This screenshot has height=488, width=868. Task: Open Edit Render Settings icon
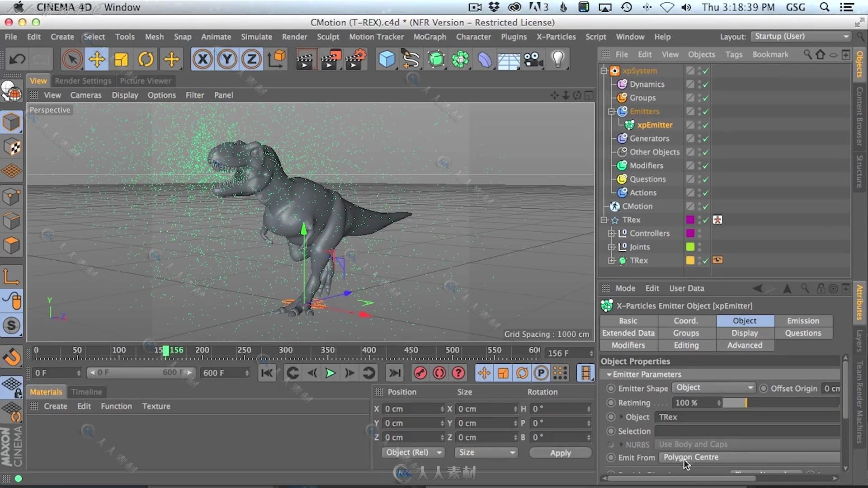(356, 59)
